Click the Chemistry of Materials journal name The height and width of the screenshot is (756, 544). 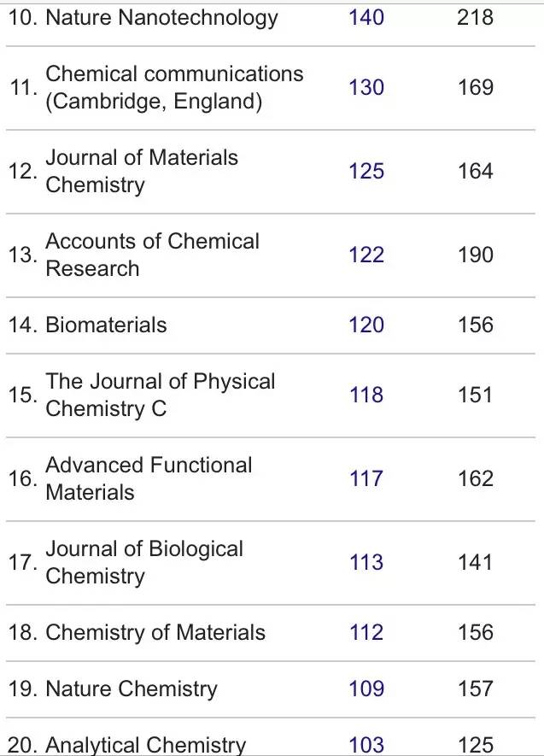155,632
